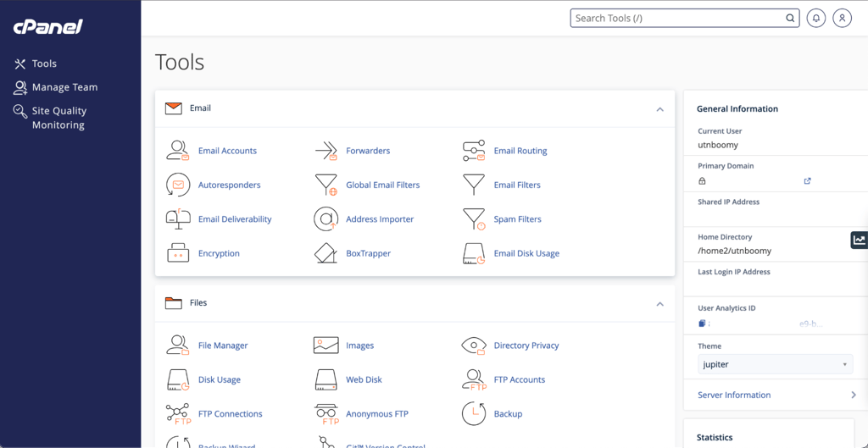Click the Server Information link
Image resolution: width=868 pixels, height=448 pixels.
734,395
